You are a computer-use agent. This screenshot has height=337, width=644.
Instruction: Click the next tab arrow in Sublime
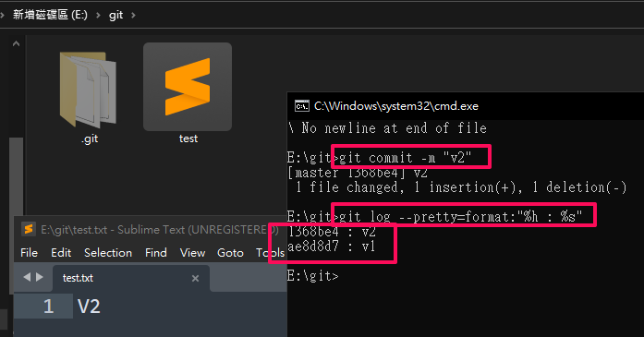point(40,277)
